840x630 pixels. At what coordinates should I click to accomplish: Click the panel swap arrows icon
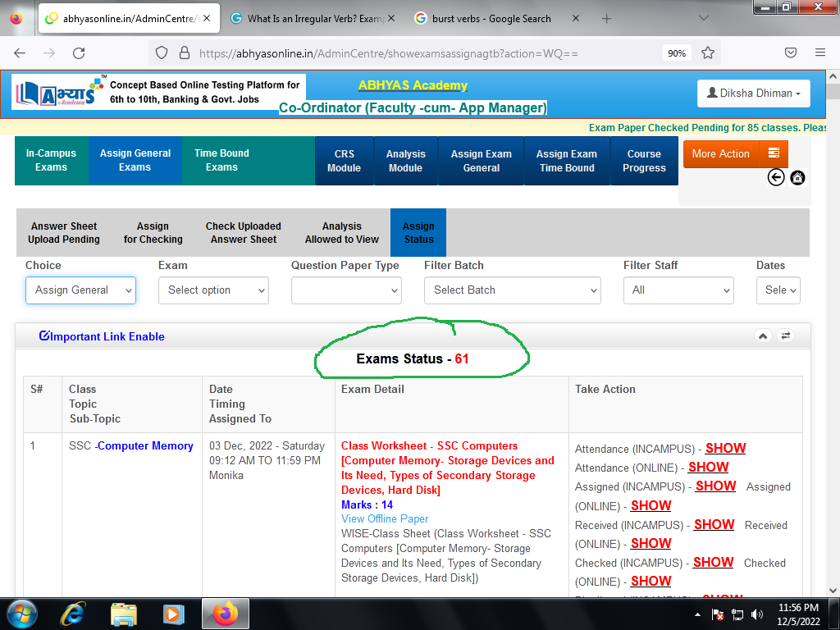786,336
